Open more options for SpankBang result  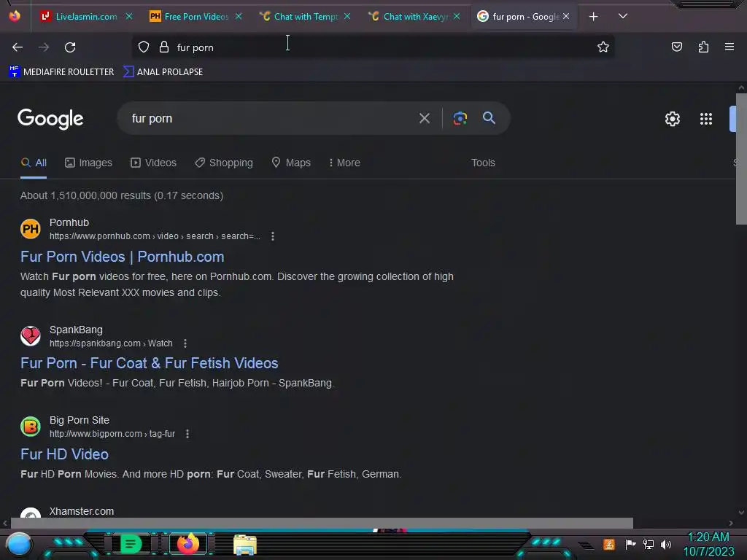click(185, 343)
